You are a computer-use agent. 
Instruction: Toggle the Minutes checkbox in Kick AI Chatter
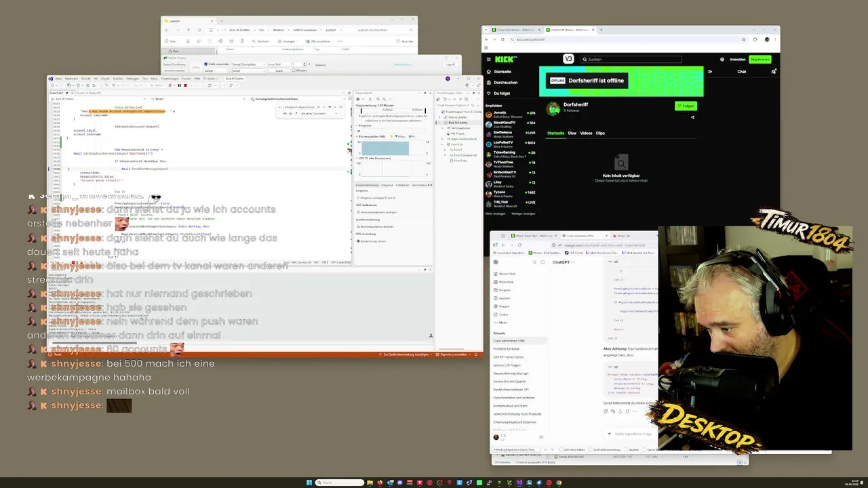(x=294, y=70)
